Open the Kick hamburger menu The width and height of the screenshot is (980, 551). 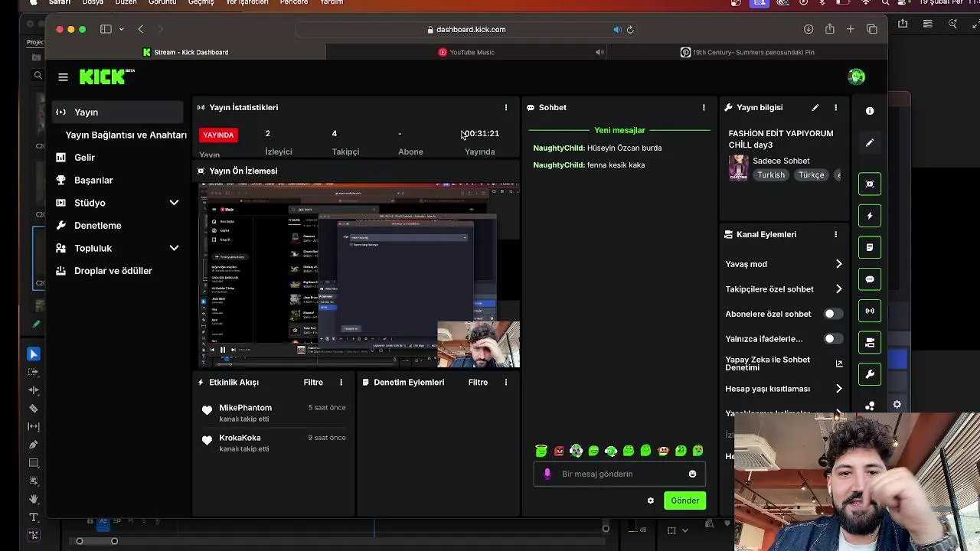pos(63,77)
